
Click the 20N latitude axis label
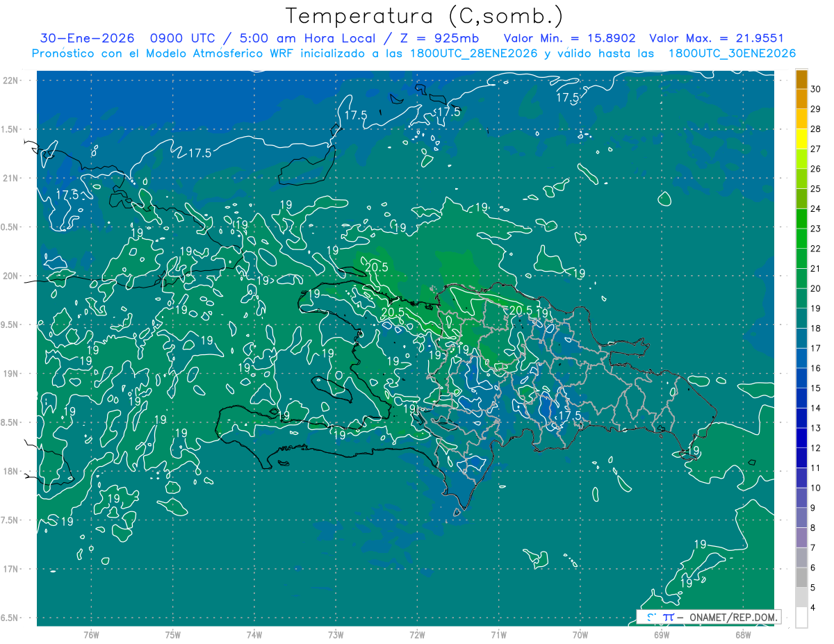[12, 276]
